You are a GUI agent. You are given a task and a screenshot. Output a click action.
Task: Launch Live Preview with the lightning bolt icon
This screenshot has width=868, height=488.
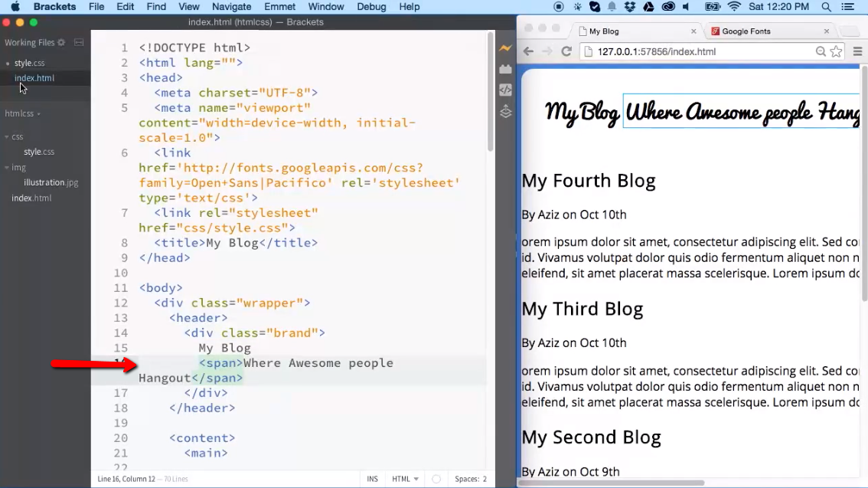pos(505,47)
